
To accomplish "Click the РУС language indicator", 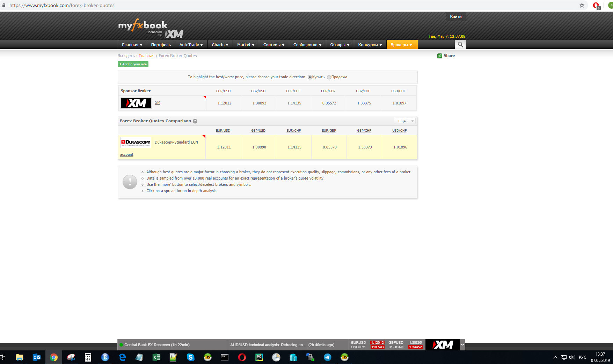I will [583, 357].
